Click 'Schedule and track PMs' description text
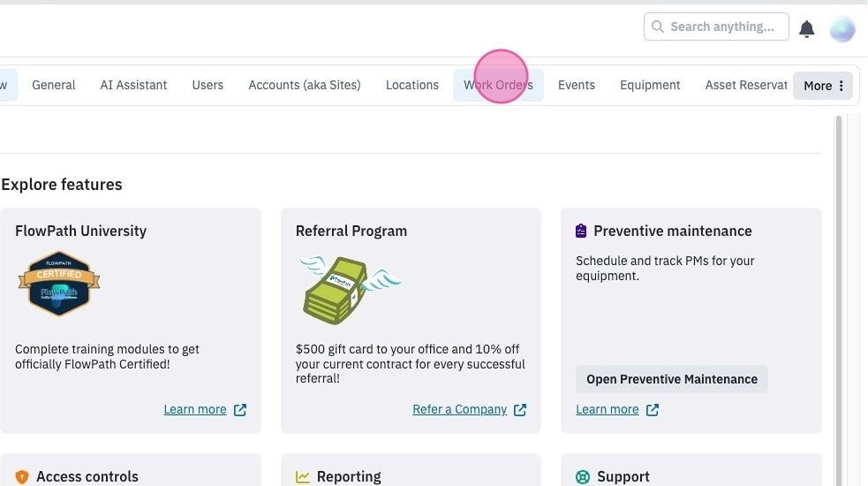 665,269
